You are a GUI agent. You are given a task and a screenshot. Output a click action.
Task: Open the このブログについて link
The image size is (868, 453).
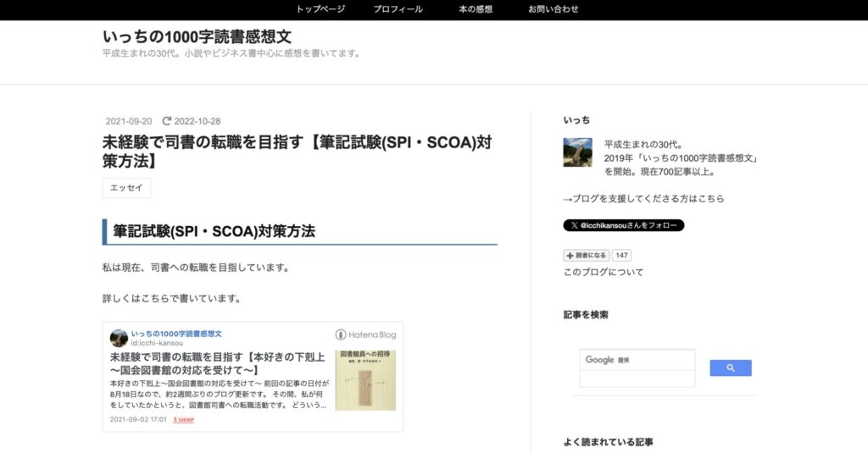point(603,273)
